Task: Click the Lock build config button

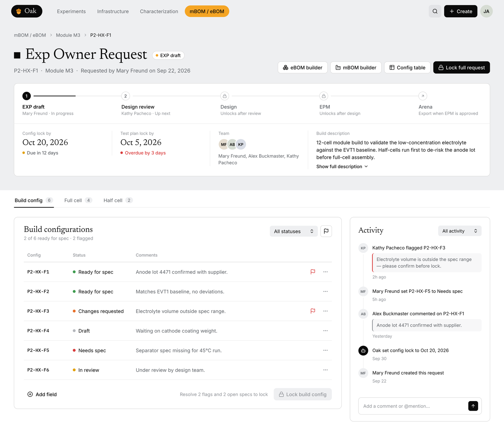Action: [303, 394]
